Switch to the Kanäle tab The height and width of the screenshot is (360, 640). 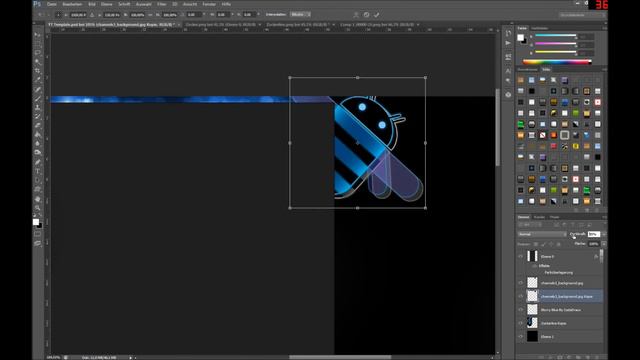point(539,217)
